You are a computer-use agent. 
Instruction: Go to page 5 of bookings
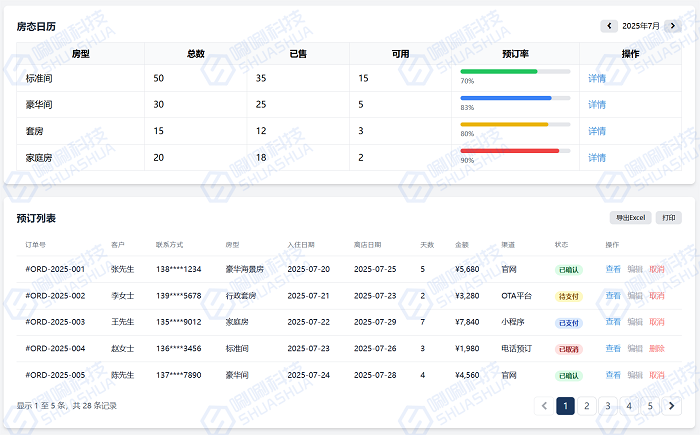[650, 406]
